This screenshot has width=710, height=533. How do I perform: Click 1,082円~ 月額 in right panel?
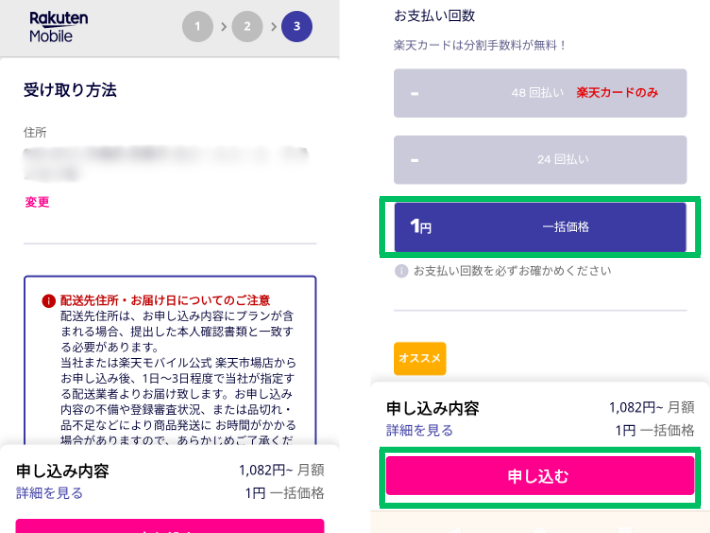point(651,407)
